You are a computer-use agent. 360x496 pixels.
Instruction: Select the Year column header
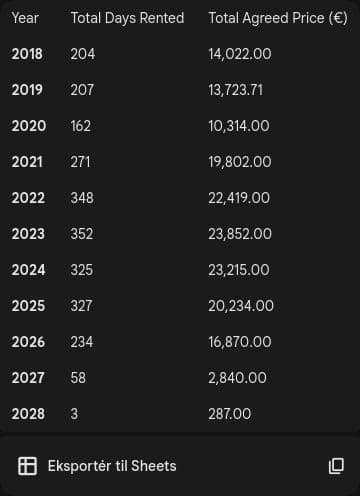25,18
